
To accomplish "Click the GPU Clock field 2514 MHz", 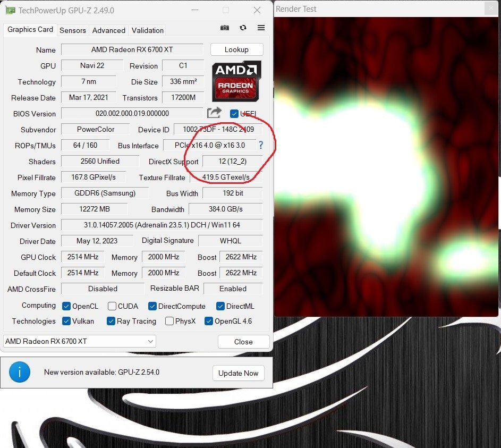I will pyautogui.click(x=83, y=257).
